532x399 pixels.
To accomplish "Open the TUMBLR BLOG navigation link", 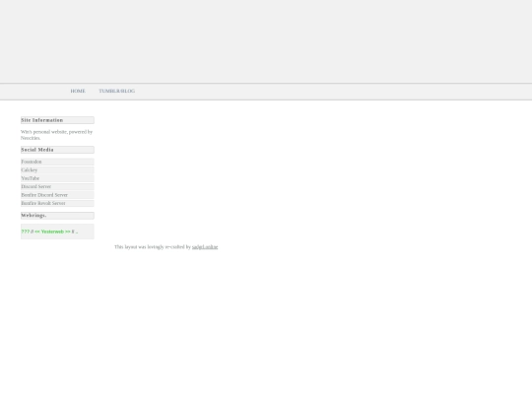I will pos(116,91).
